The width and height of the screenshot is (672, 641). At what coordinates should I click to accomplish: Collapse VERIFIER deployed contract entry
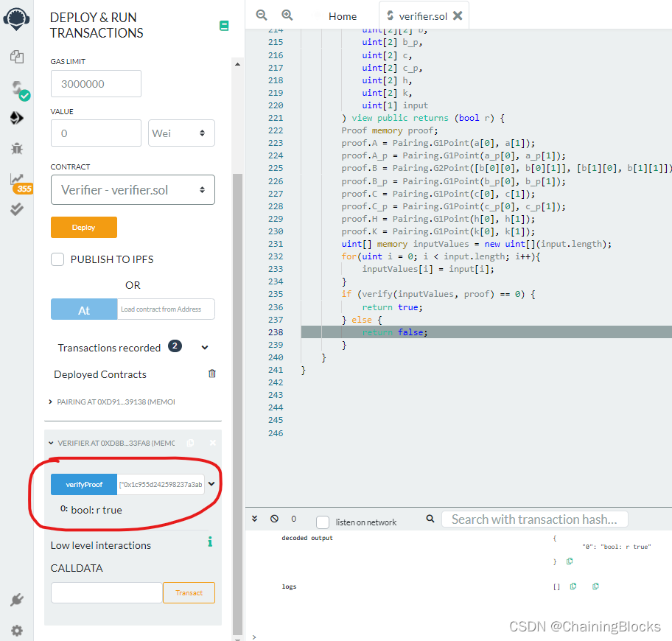click(51, 443)
